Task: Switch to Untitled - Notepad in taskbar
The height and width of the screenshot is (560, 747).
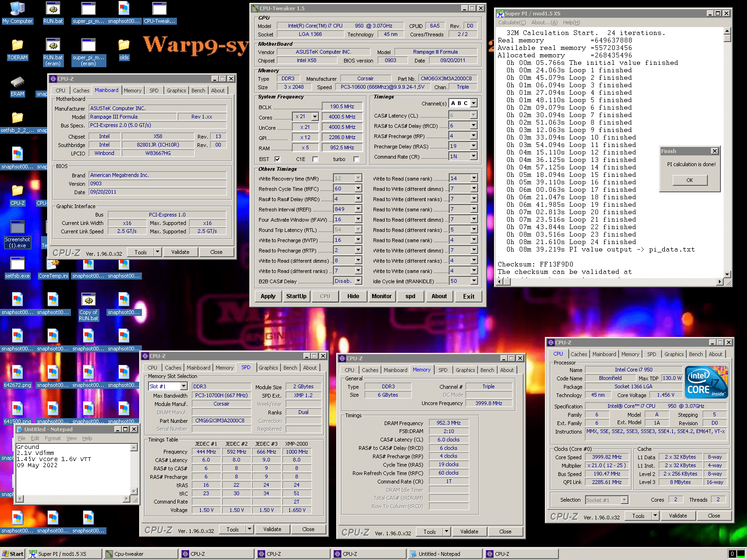Action: point(445,554)
